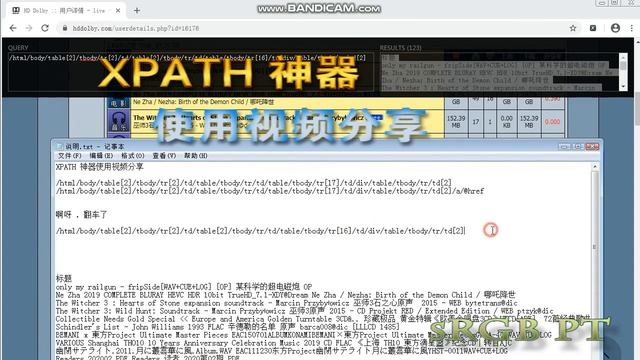This screenshot has height=360, width=640.
Task: Open Notepad's 格式(O) menu
Action: click(x=133, y=156)
